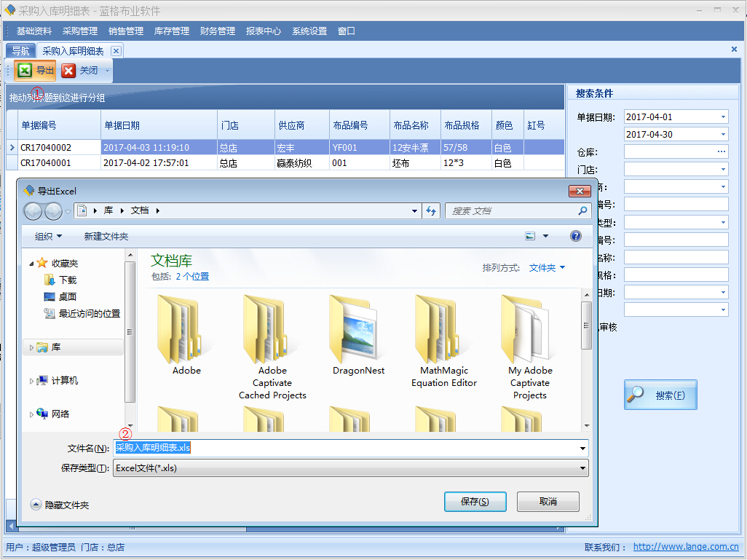Click the back navigation arrow in dialog
Viewport: 747px width, 560px height.
[x=33, y=211]
